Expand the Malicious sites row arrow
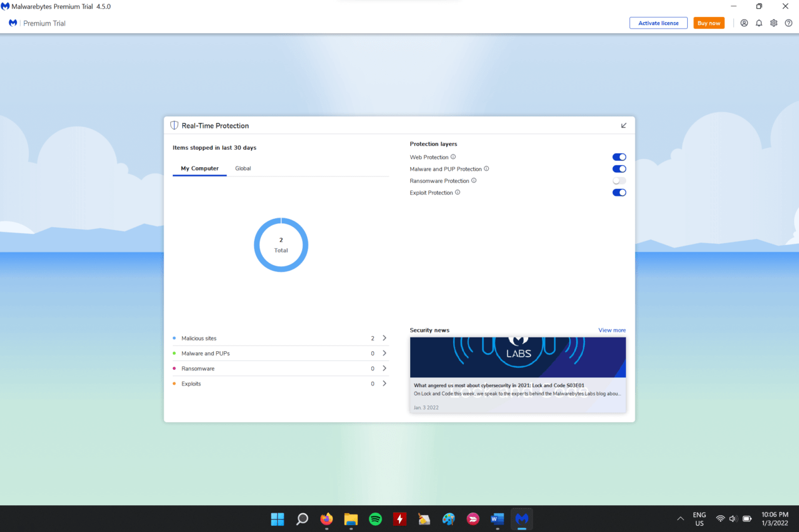799x532 pixels. pyautogui.click(x=385, y=338)
